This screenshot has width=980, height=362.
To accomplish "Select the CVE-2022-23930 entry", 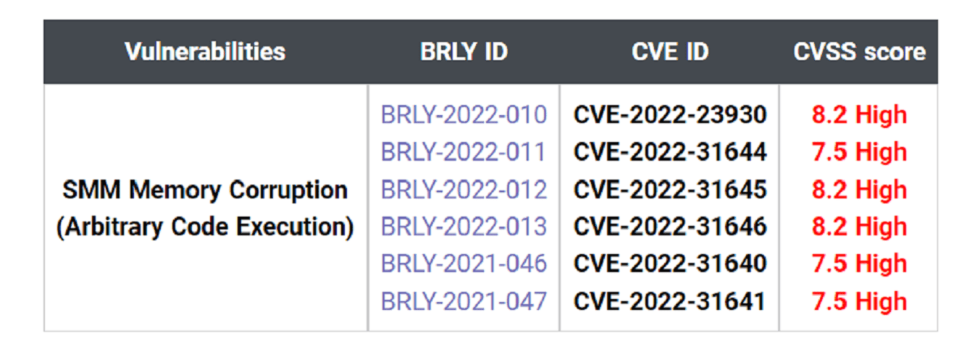I will coord(670,114).
